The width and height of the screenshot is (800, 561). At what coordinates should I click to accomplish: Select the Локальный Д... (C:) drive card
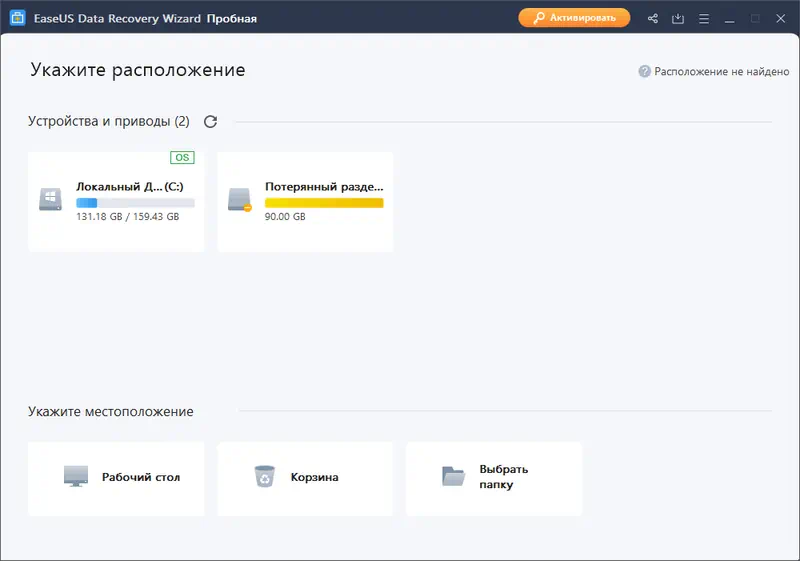(x=116, y=201)
